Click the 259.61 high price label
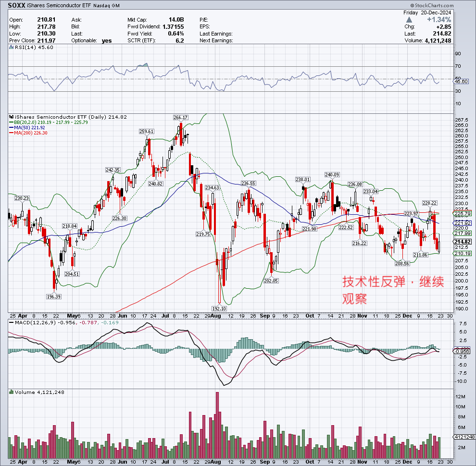The height and width of the screenshot is (466, 476). click(x=146, y=131)
